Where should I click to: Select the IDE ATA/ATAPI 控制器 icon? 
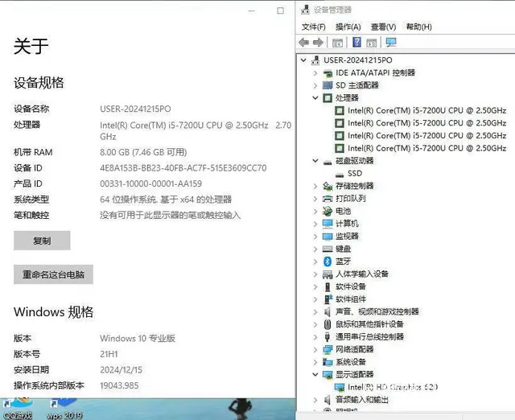(328, 73)
